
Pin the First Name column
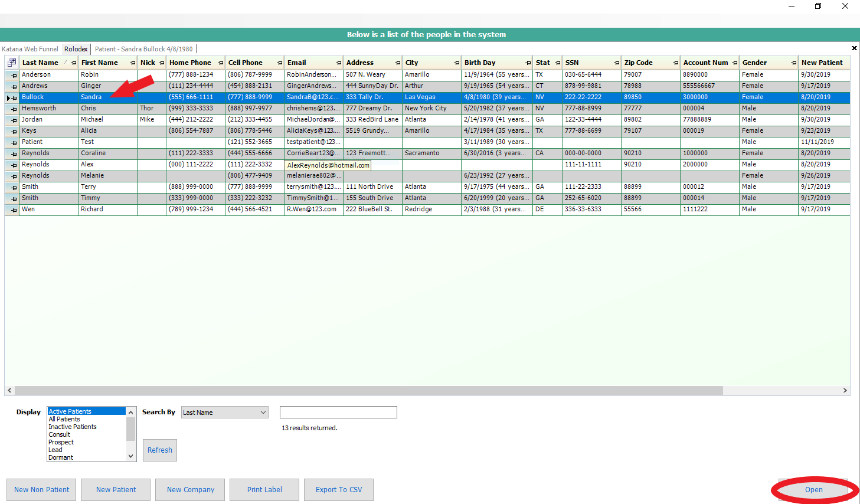pos(132,63)
